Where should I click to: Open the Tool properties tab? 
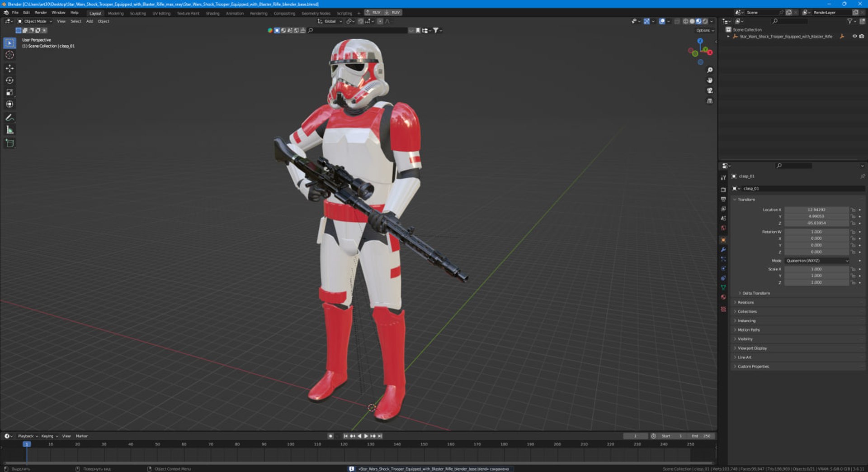pos(723,177)
